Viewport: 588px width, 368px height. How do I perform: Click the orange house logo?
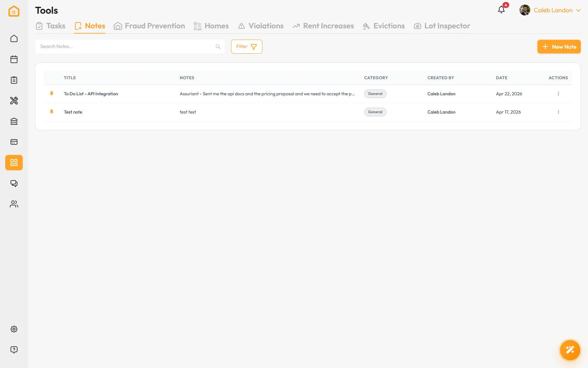[14, 11]
